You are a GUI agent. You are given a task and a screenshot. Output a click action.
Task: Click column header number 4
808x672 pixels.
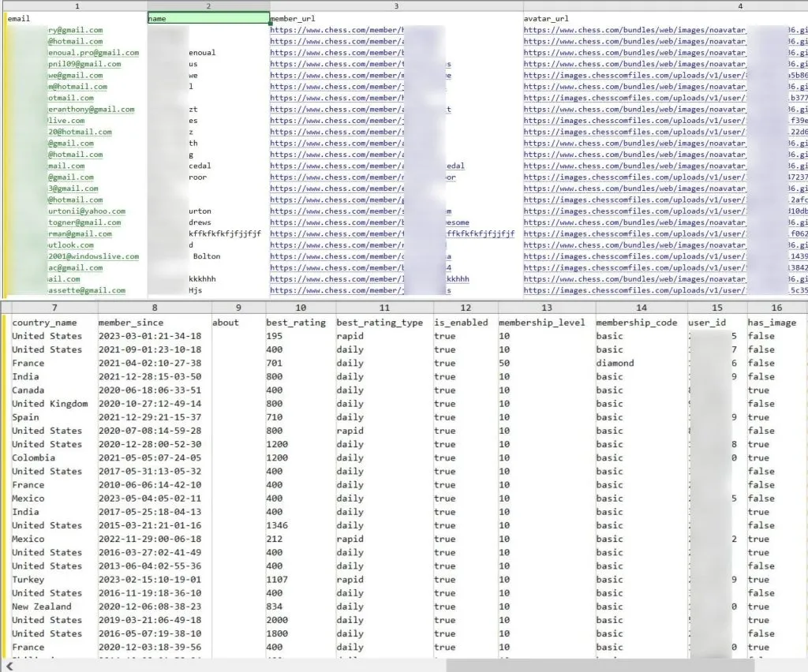coord(740,6)
